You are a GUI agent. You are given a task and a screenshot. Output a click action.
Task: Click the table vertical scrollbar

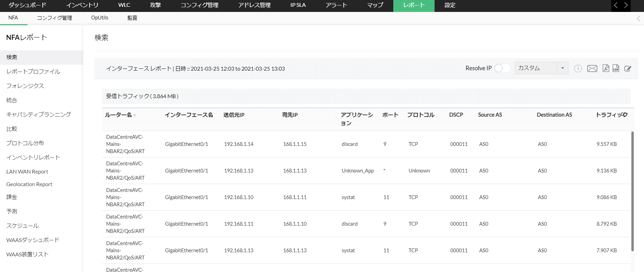[x=632, y=191]
